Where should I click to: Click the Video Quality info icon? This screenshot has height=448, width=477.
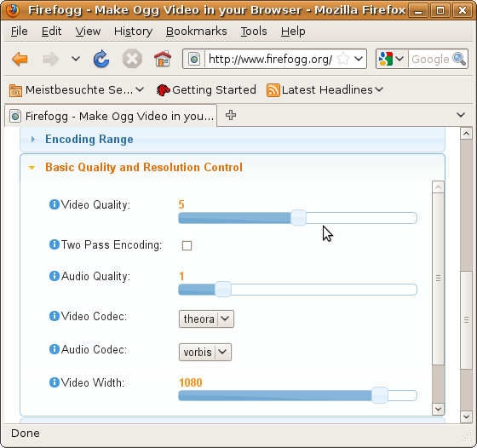pyautogui.click(x=55, y=204)
